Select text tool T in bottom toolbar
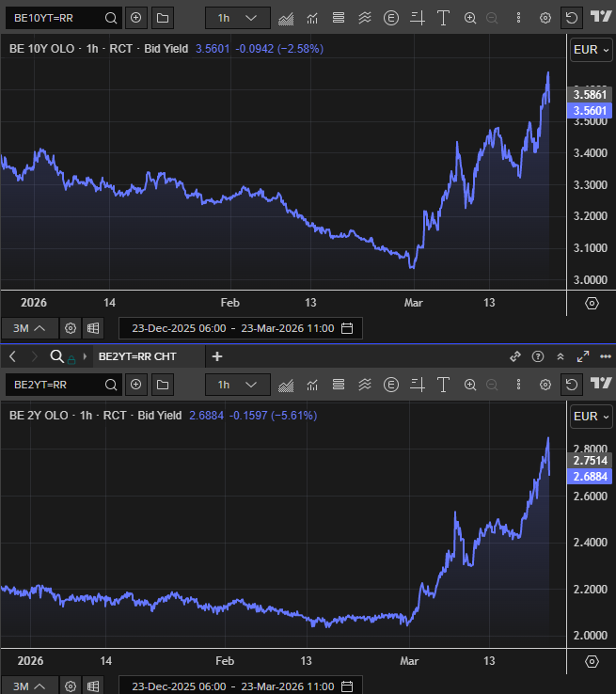616x694 pixels. click(x=443, y=385)
